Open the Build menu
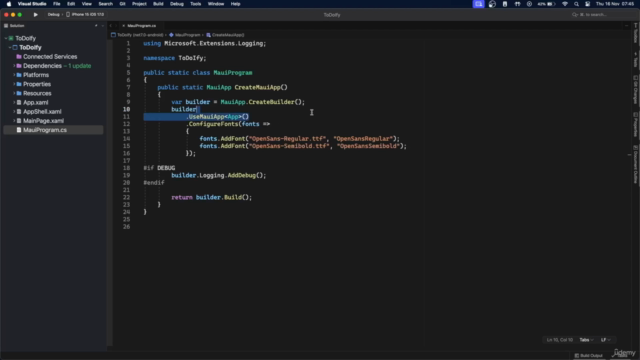Viewport: 640px width, 360px height. pyautogui.click(x=158, y=4)
